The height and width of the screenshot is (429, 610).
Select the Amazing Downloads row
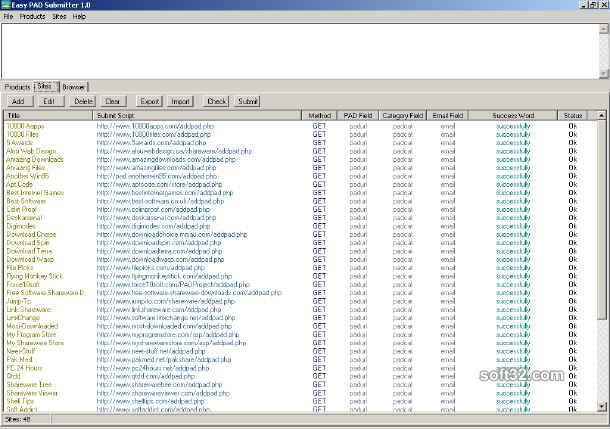300,159
